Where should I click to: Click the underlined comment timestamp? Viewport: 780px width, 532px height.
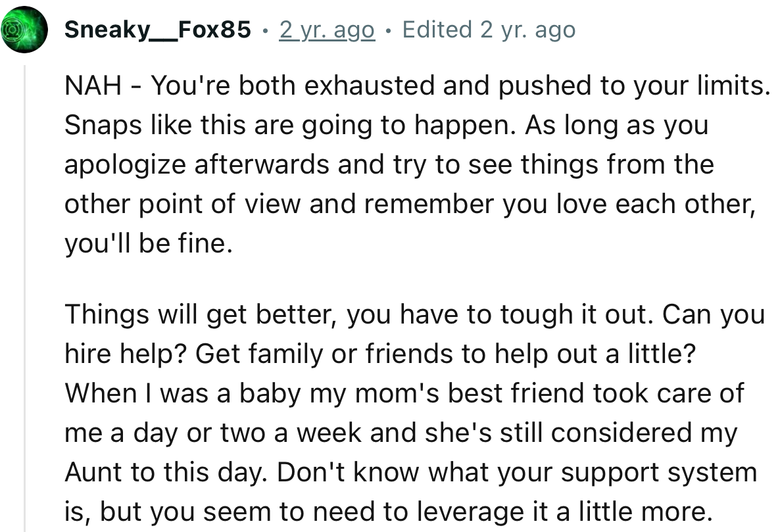(x=327, y=30)
